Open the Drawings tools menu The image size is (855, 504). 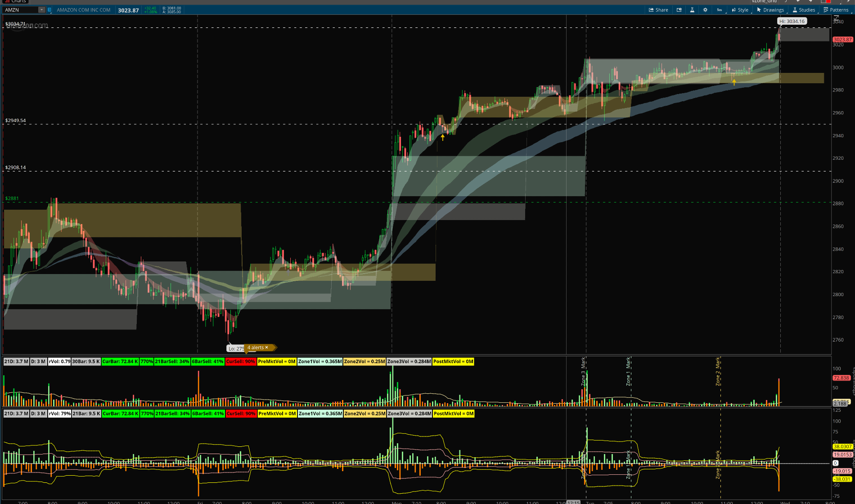(770, 10)
